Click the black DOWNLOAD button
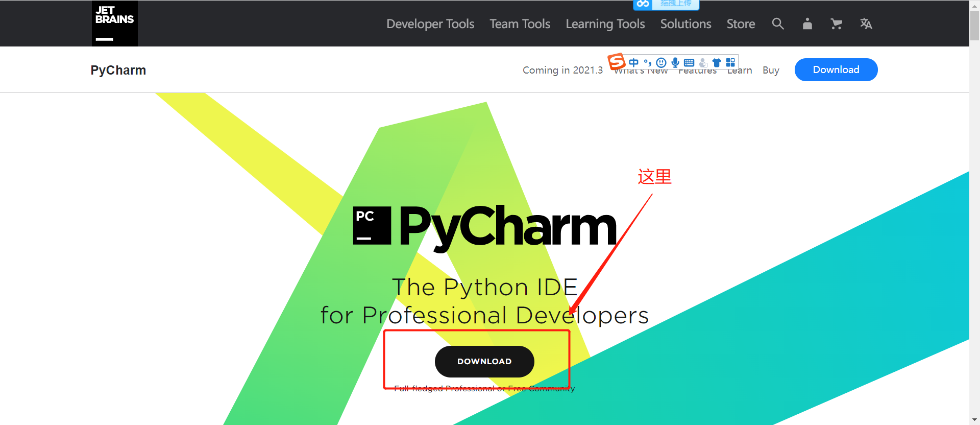Screen dimensions: 980x425 pos(484,362)
